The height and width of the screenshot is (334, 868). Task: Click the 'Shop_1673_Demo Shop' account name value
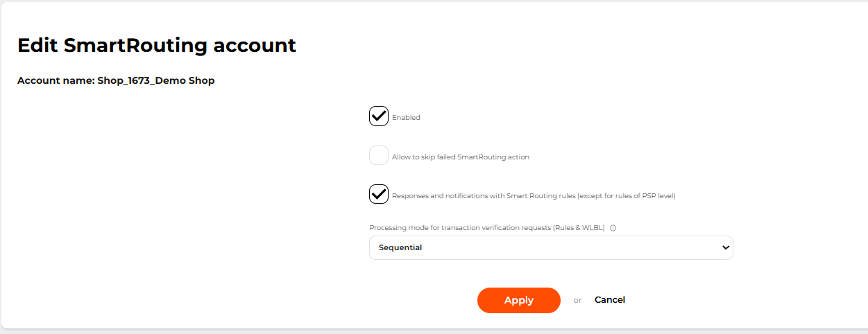156,80
